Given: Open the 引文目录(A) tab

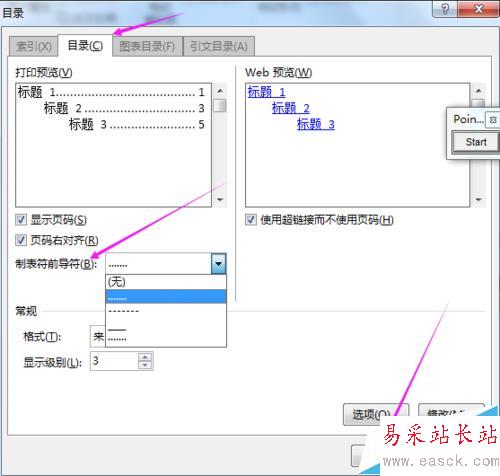Looking at the screenshot, I should click(219, 46).
